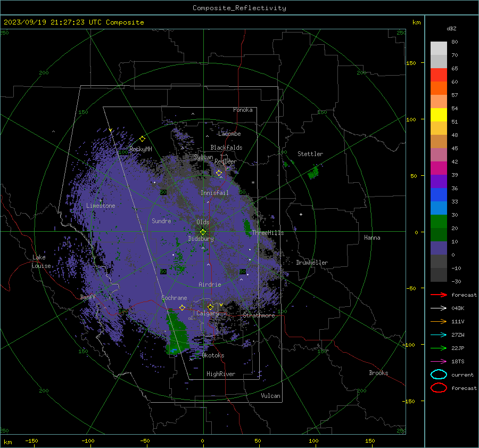
Task: Select the yellow diamond marker between Olds and Didsbury
Action: (x=203, y=232)
